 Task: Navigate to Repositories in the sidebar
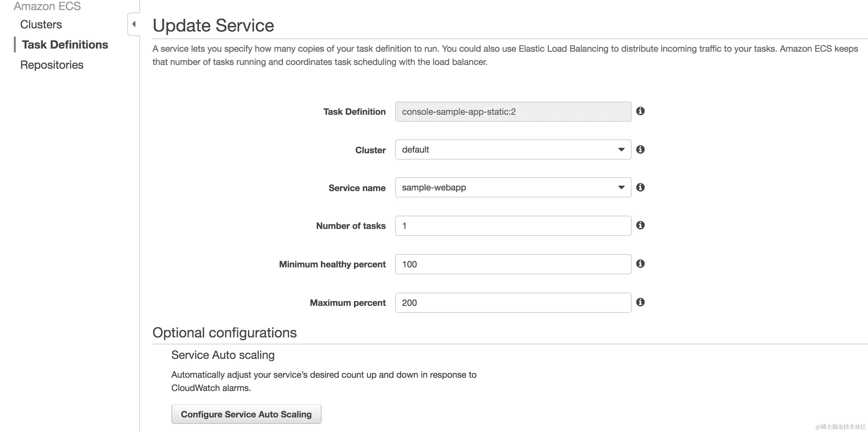(52, 64)
